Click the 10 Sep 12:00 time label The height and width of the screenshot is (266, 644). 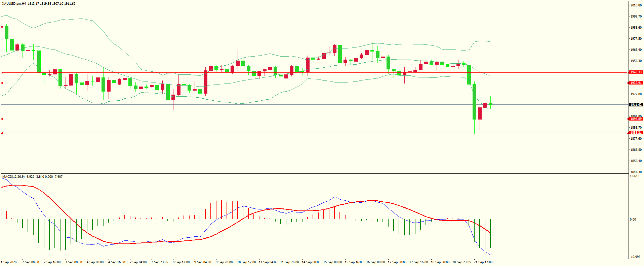[246, 262]
